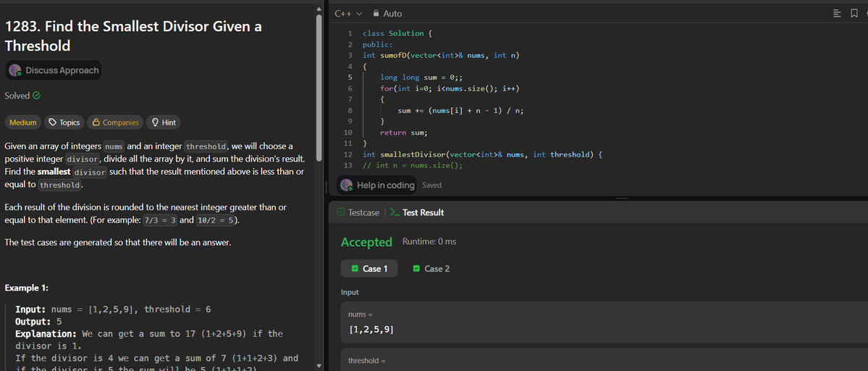Click the checkbox icon of Testcase tab
Screen dimensions: 868x371
point(340,212)
